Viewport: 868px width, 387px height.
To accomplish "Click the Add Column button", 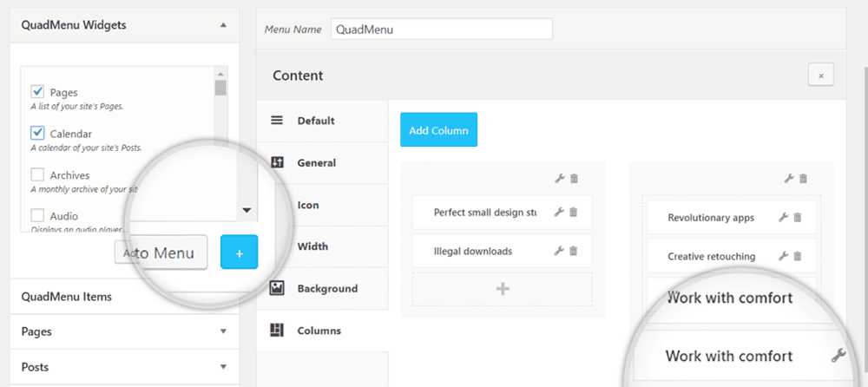I will point(438,130).
